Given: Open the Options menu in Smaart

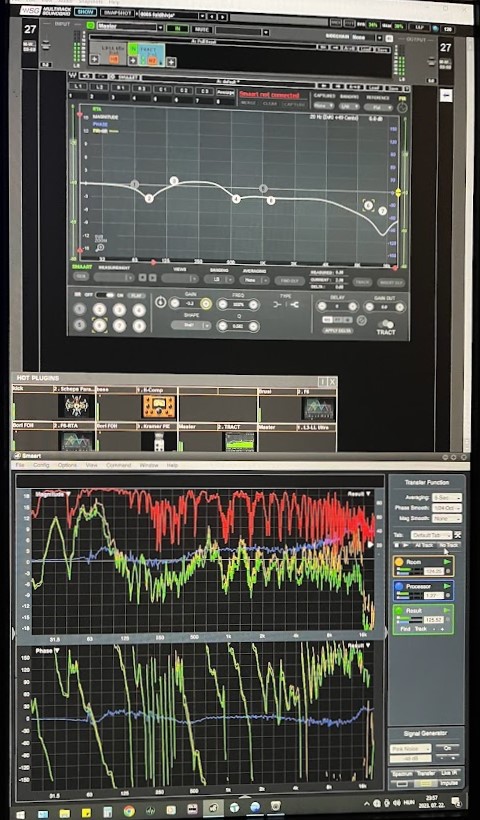Looking at the screenshot, I should coord(67,465).
